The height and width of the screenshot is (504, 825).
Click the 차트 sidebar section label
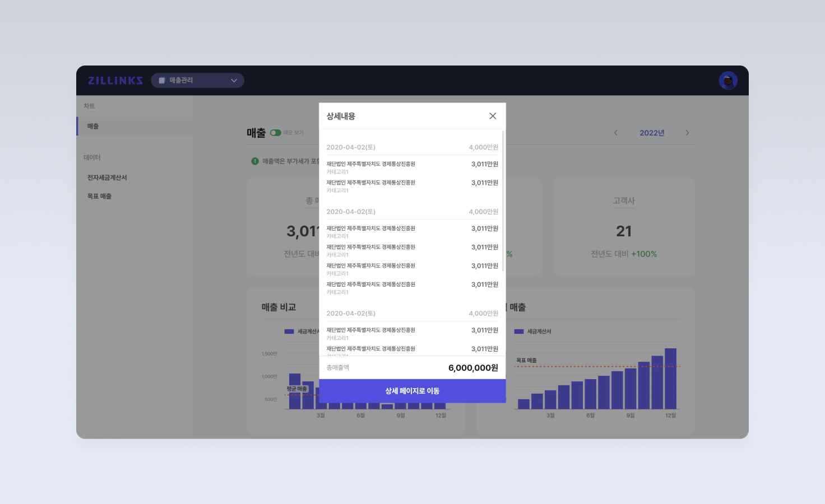[89, 106]
